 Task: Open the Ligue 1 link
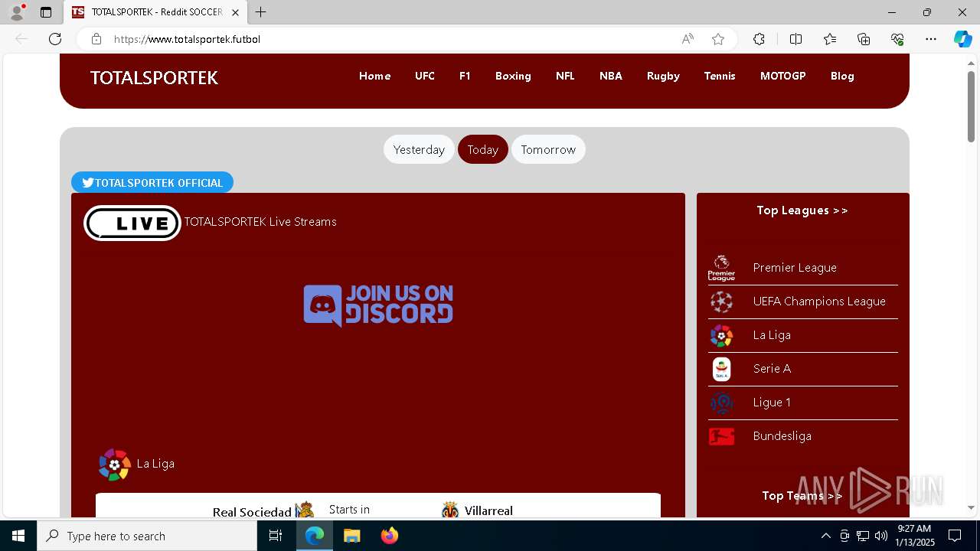tap(772, 403)
